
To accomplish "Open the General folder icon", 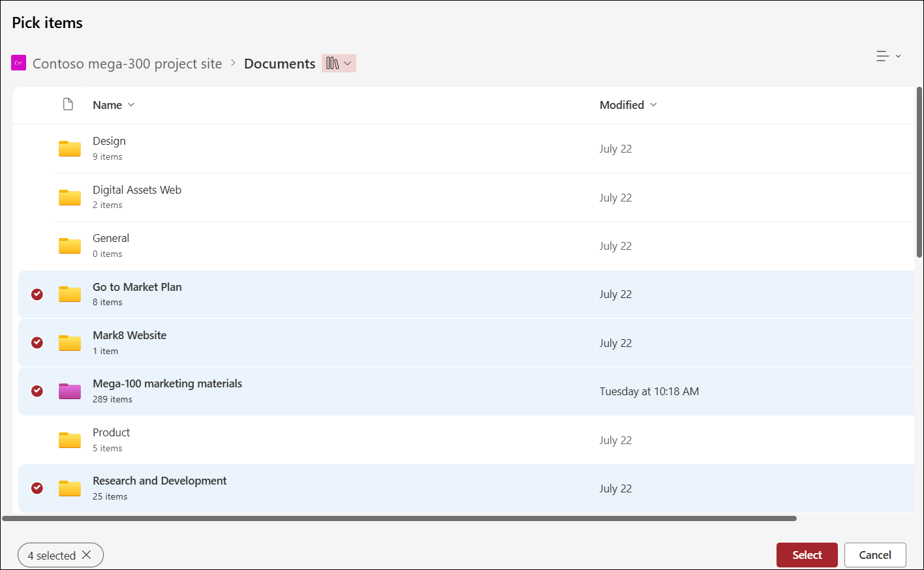I will click(69, 246).
